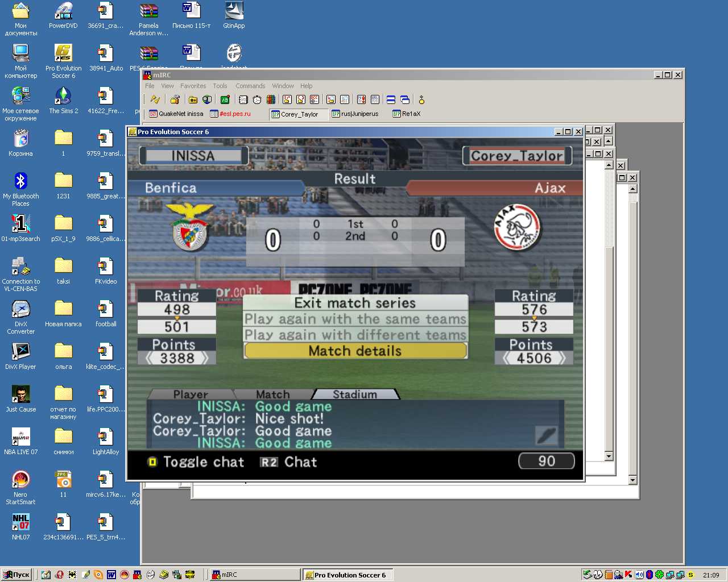This screenshot has width=728, height=582.
Task: Open The Sims 2 desktop shortcut
Action: click(x=63, y=100)
